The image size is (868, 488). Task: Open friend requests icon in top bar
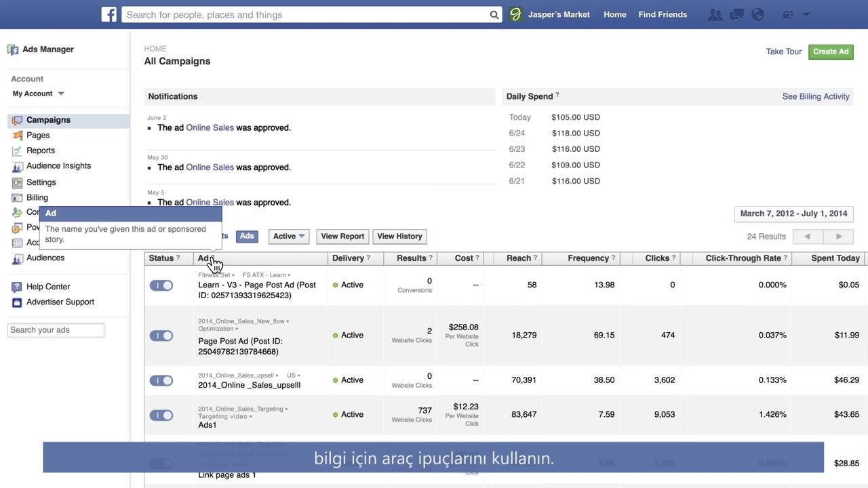[x=715, y=14]
